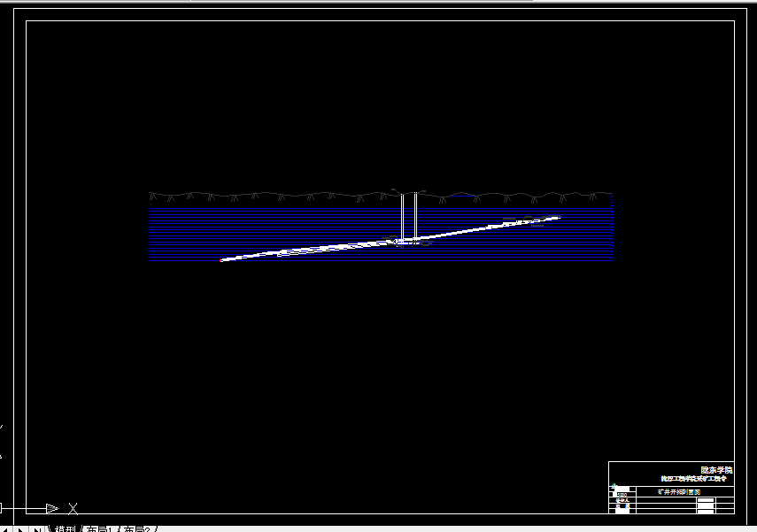Image resolution: width=757 pixels, height=532 pixels.
Task: Click the UCS X-axis arrow icon
Action: pyautogui.click(x=52, y=508)
